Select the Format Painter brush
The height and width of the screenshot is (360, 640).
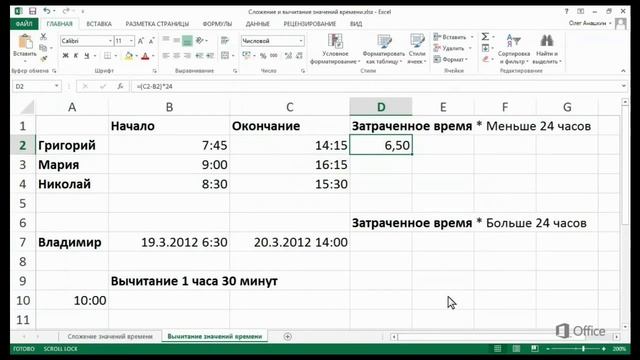[x=43, y=59]
